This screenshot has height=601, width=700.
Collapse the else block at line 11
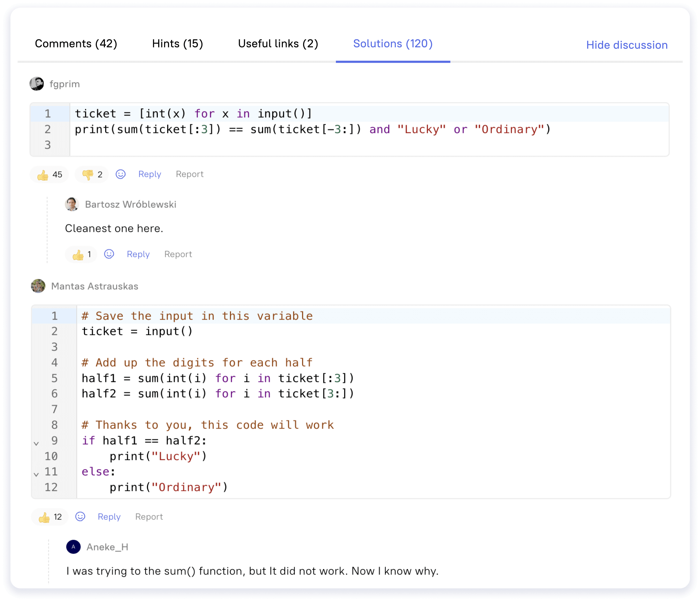36,475
